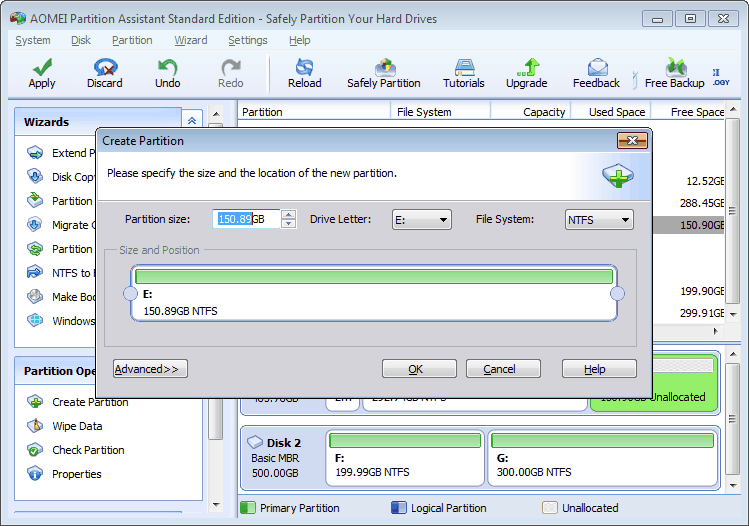Click the Properties link in sidebar
This screenshot has height=526, width=749.
(x=76, y=473)
